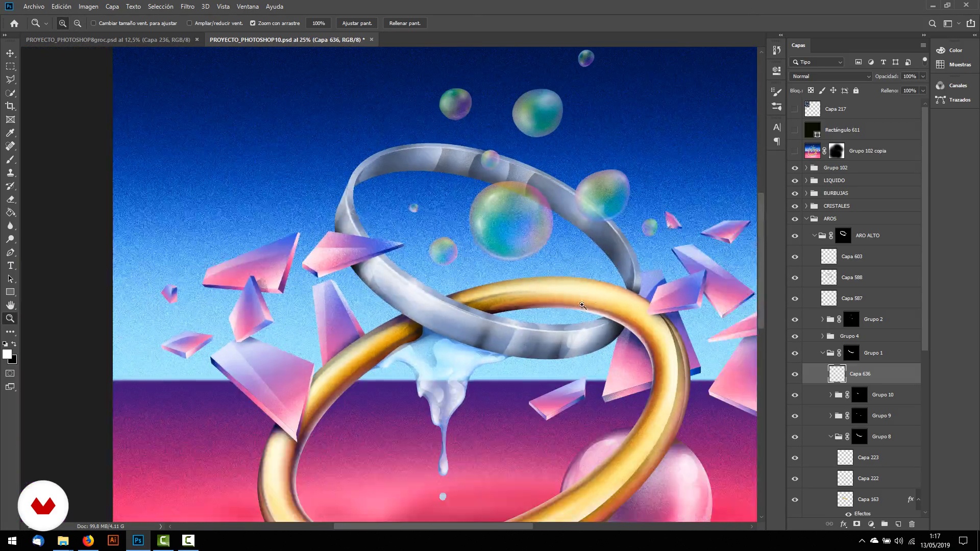Select the Dodge tool
The width and height of the screenshot is (980, 551).
point(10,239)
